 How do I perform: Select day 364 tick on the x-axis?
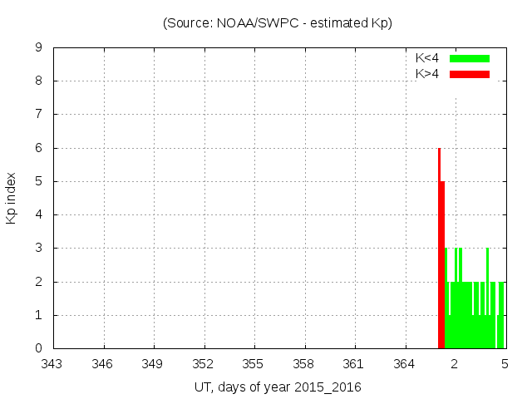tap(405, 364)
